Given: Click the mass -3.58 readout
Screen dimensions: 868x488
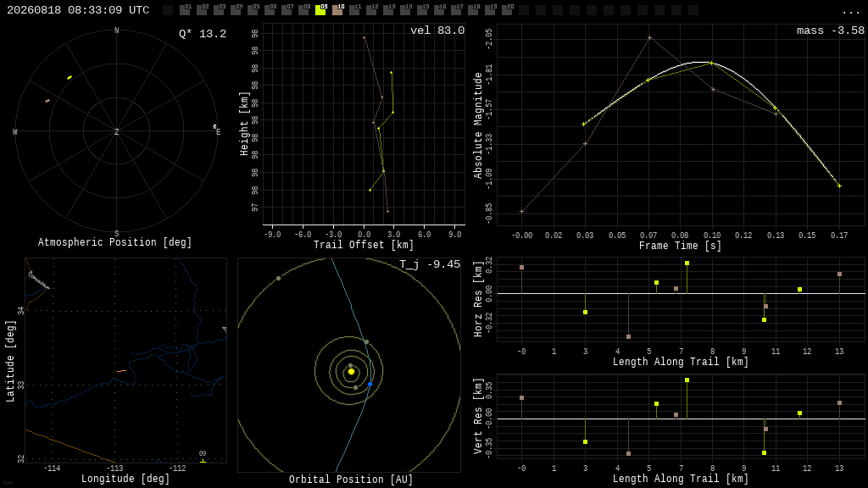Looking at the screenshot, I should (831, 30).
